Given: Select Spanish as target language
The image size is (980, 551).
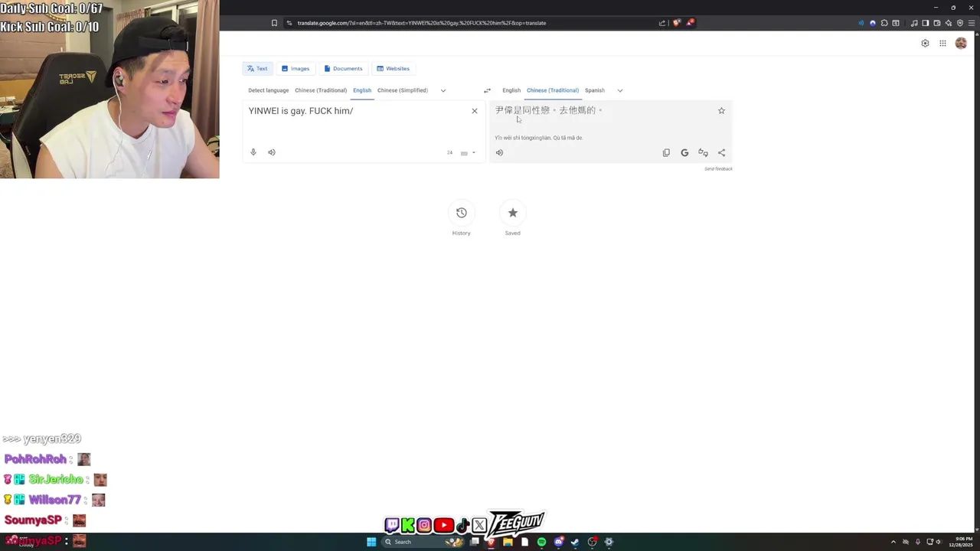Looking at the screenshot, I should point(595,90).
